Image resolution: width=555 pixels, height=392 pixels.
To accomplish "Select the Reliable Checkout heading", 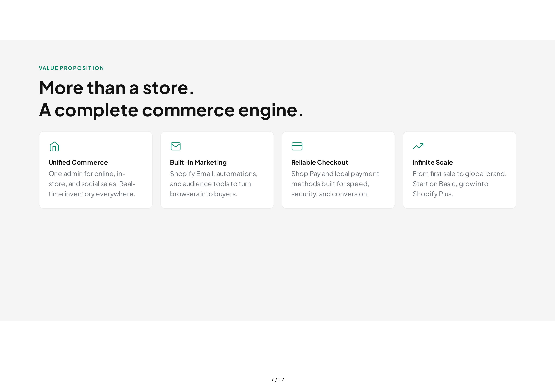I will tap(320, 162).
